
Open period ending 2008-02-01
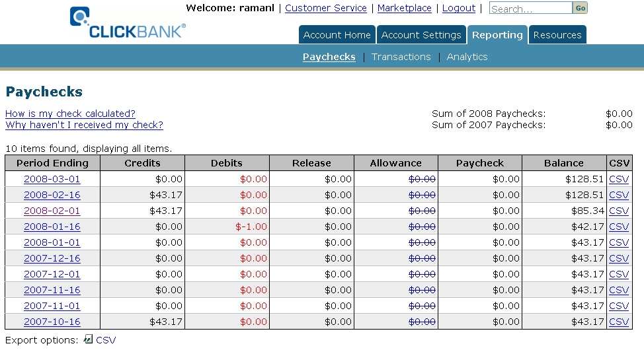click(52, 211)
